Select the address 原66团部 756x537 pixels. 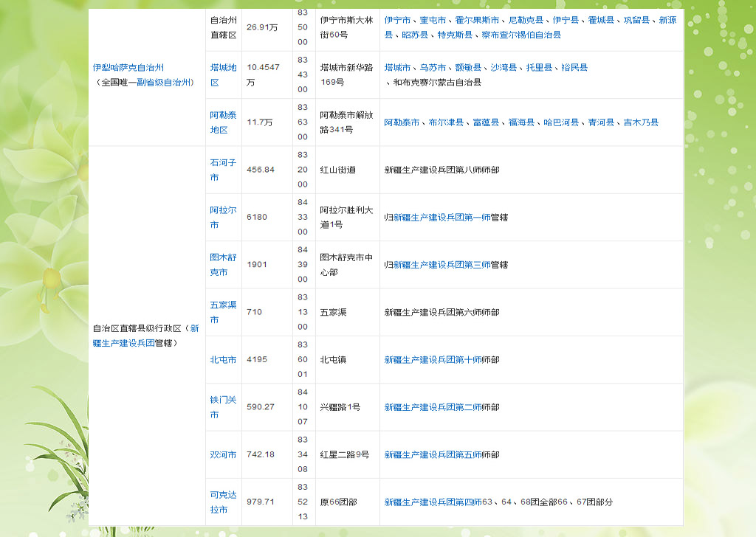tap(338, 502)
